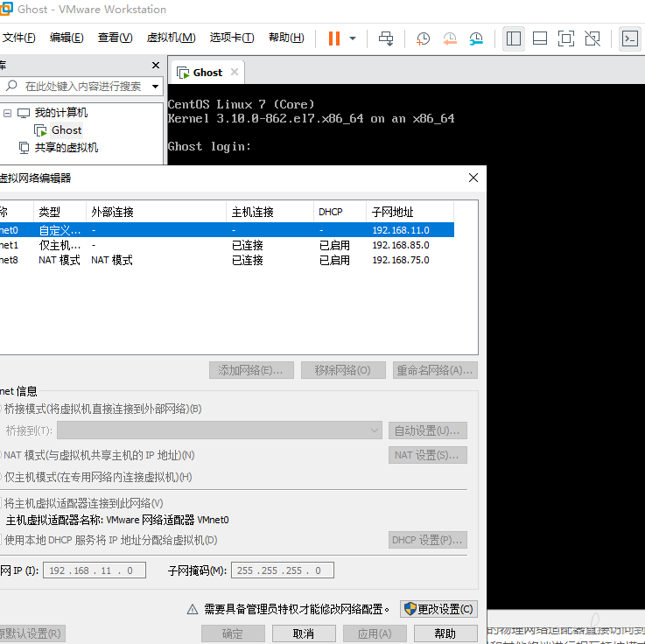Enter full screen mode icon
The image size is (645, 644).
pyautogui.click(x=566, y=38)
